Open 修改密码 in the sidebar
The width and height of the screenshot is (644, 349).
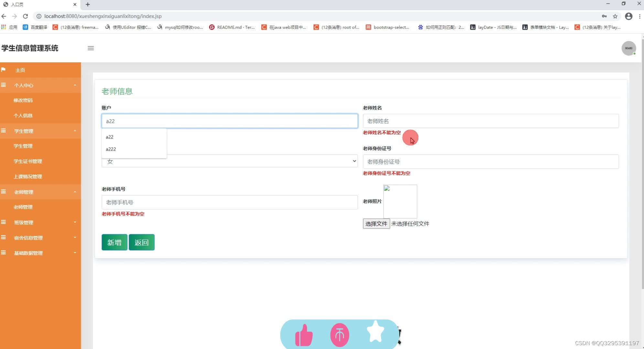coord(23,100)
